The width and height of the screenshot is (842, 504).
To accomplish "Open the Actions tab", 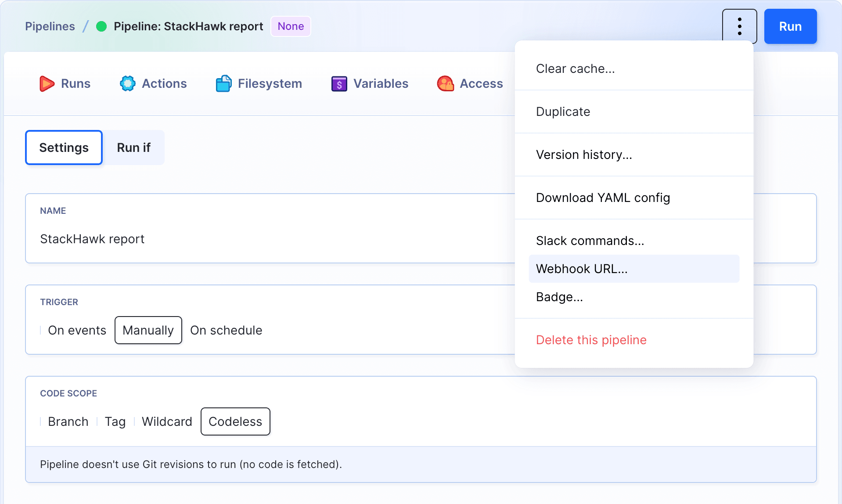I will tap(153, 83).
